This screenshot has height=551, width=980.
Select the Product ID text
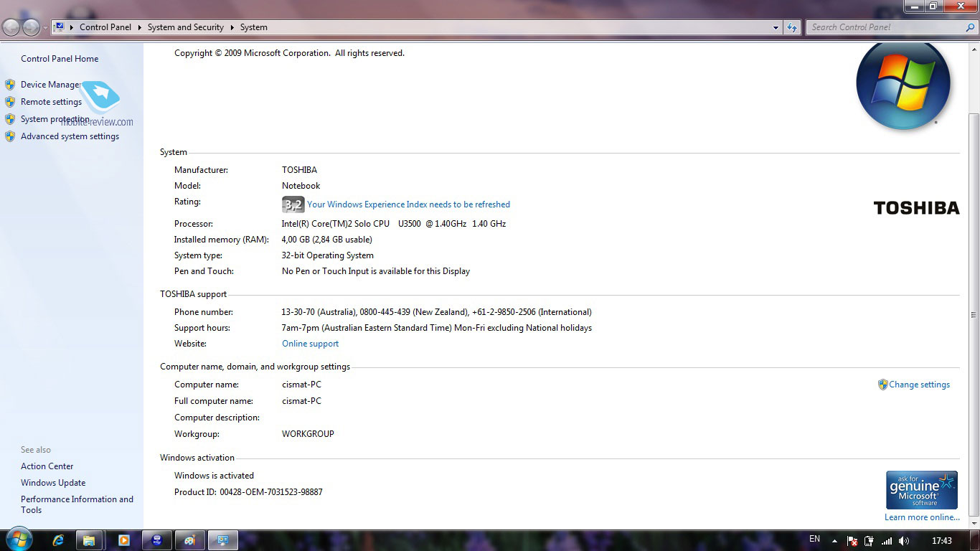pyautogui.click(x=248, y=492)
